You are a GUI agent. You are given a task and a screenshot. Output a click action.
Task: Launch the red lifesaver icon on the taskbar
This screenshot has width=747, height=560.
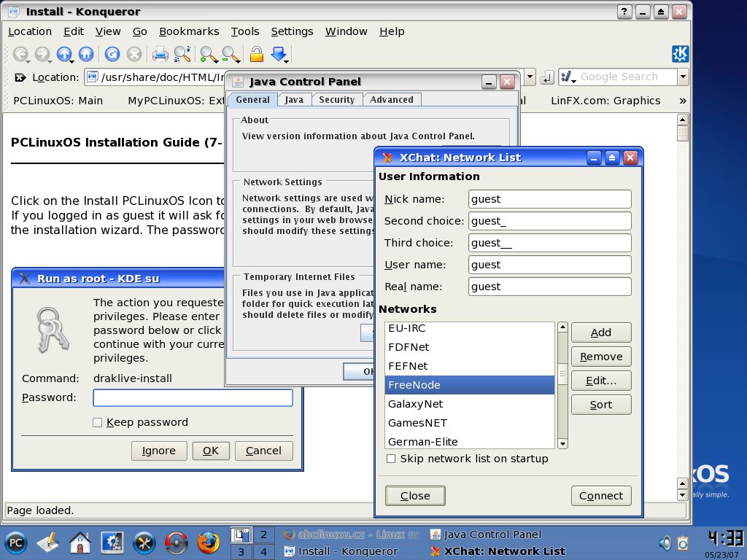point(177,542)
